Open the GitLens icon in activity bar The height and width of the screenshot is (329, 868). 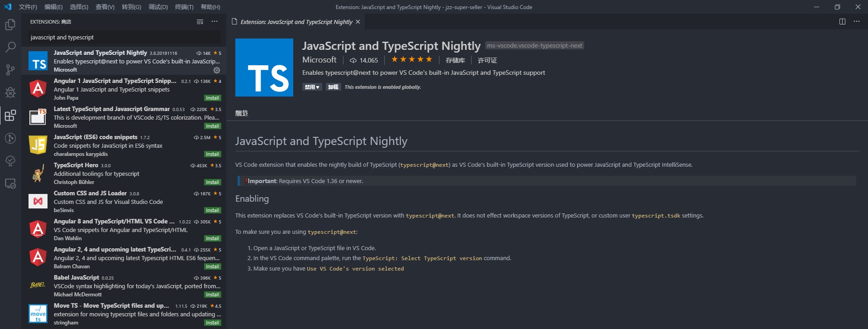pyautogui.click(x=10, y=138)
